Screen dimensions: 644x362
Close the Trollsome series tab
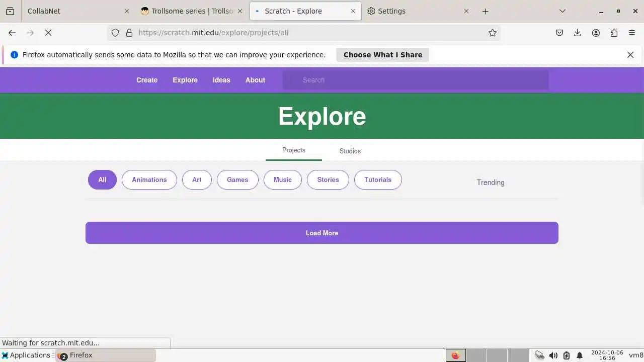point(240,11)
